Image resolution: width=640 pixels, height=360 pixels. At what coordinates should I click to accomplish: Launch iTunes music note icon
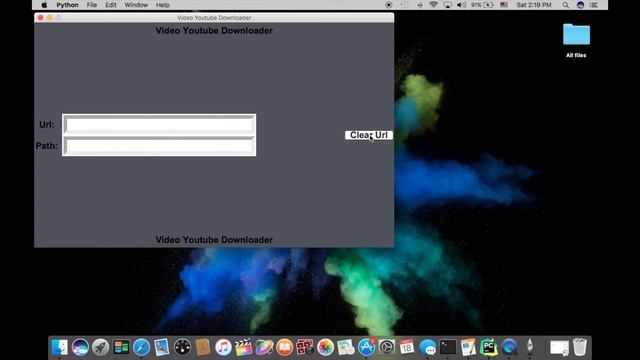tap(223, 347)
